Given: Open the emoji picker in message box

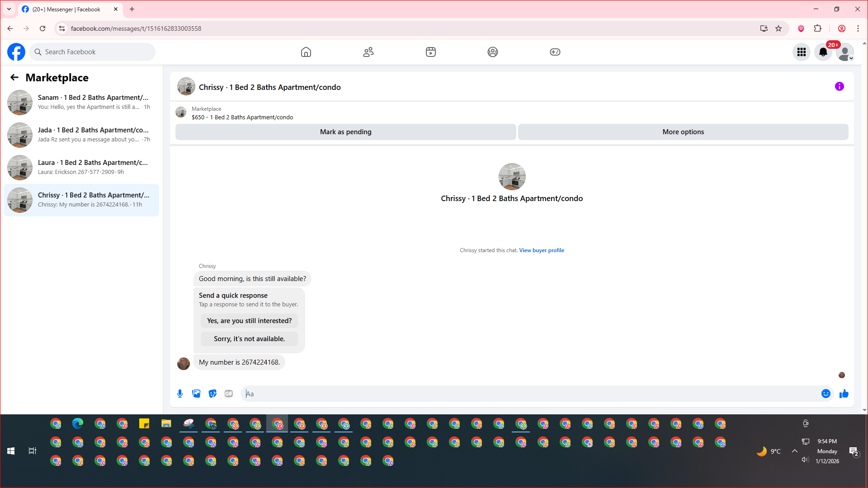Looking at the screenshot, I should [x=826, y=394].
